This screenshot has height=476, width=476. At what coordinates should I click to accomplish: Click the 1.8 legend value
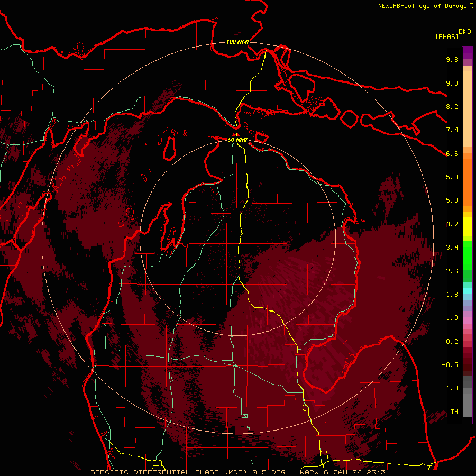pyautogui.click(x=452, y=295)
